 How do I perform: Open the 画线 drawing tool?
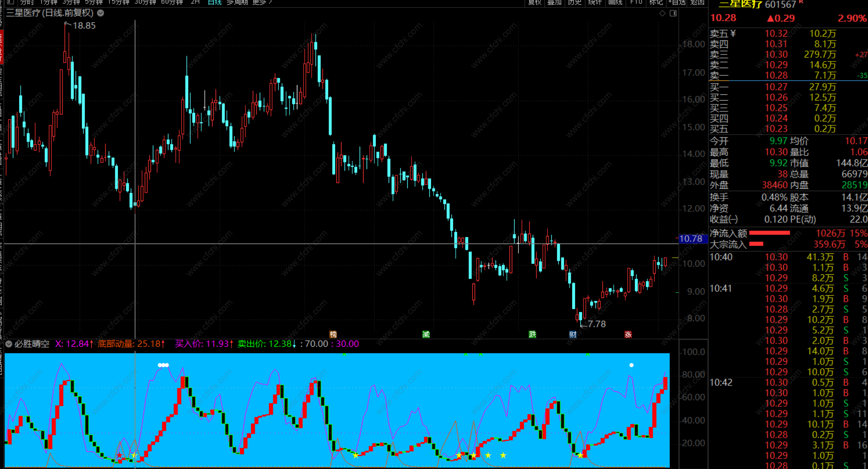pos(615,2)
